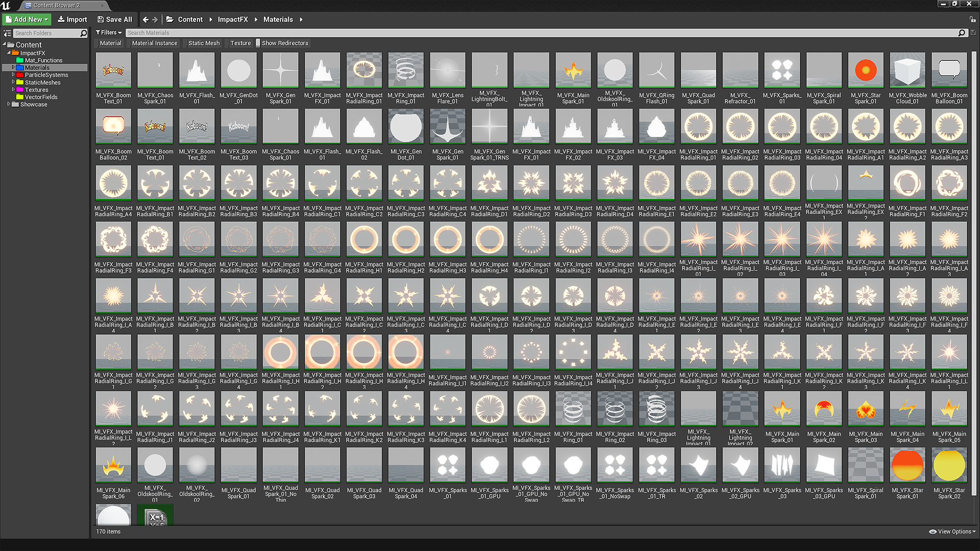The image size is (980, 551).
Task: Select the MI_VFX_ImpactRadialRing_H1 instance
Action: point(364,247)
